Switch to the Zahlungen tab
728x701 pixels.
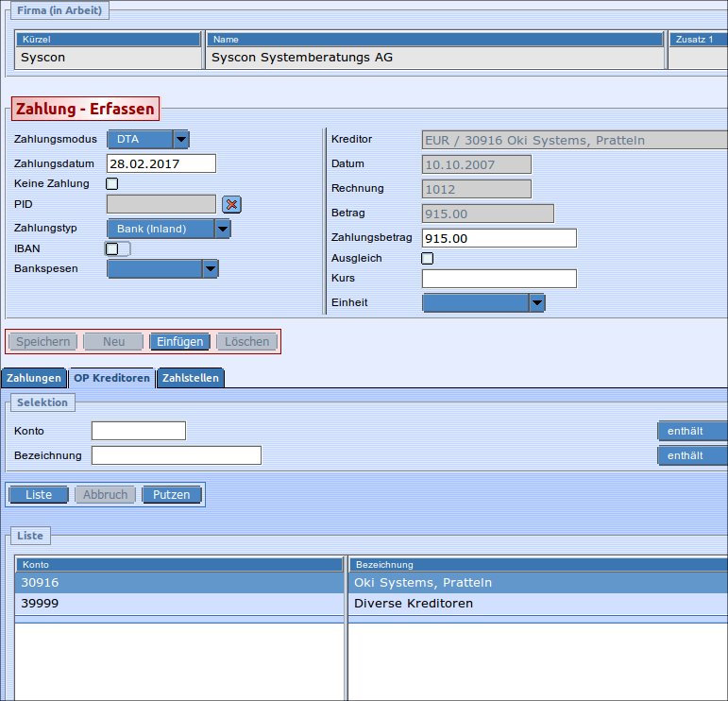tap(34, 378)
